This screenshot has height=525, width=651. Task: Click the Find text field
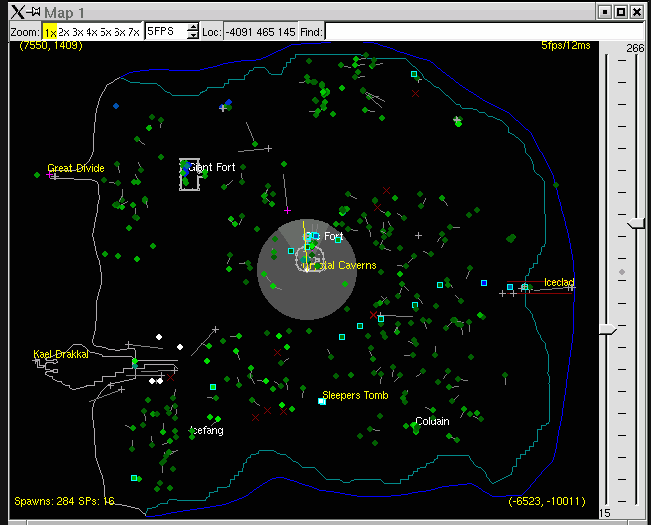pos(484,32)
